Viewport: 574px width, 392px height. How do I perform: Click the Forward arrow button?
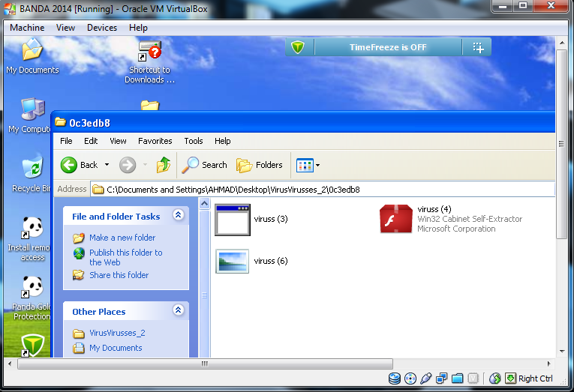128,165
